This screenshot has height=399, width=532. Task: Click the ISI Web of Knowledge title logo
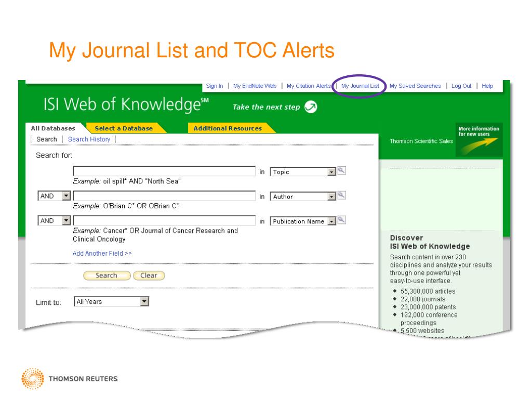point(126,104)
